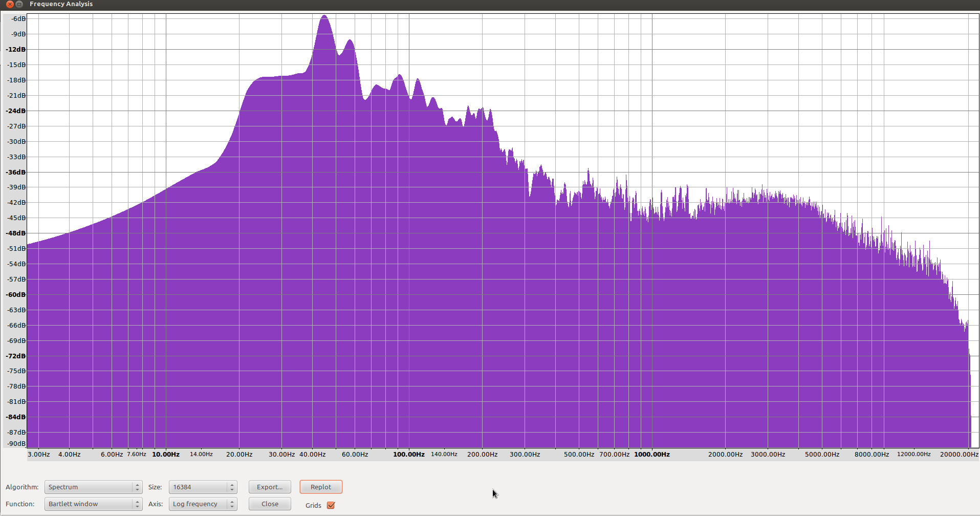Screen dimensions: 980x516
Task: Click the -60dB axis label
Action: (x=16, y=294)
